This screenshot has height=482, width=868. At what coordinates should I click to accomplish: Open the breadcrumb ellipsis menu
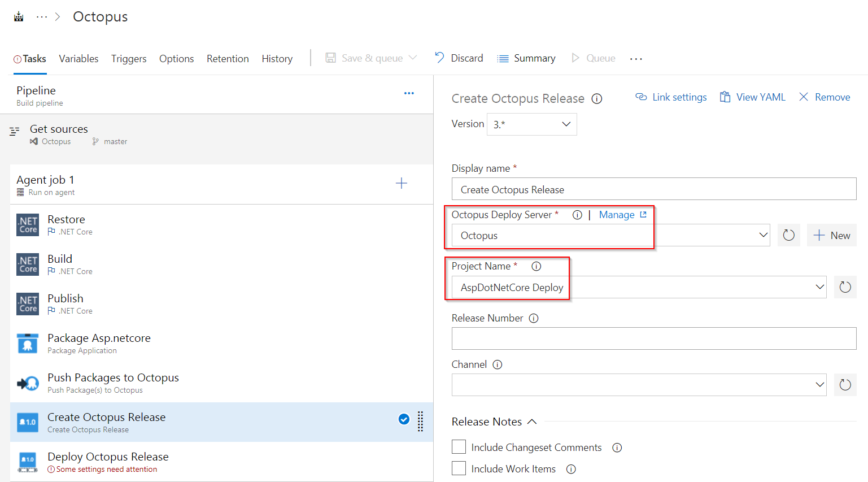click(42, 17)
